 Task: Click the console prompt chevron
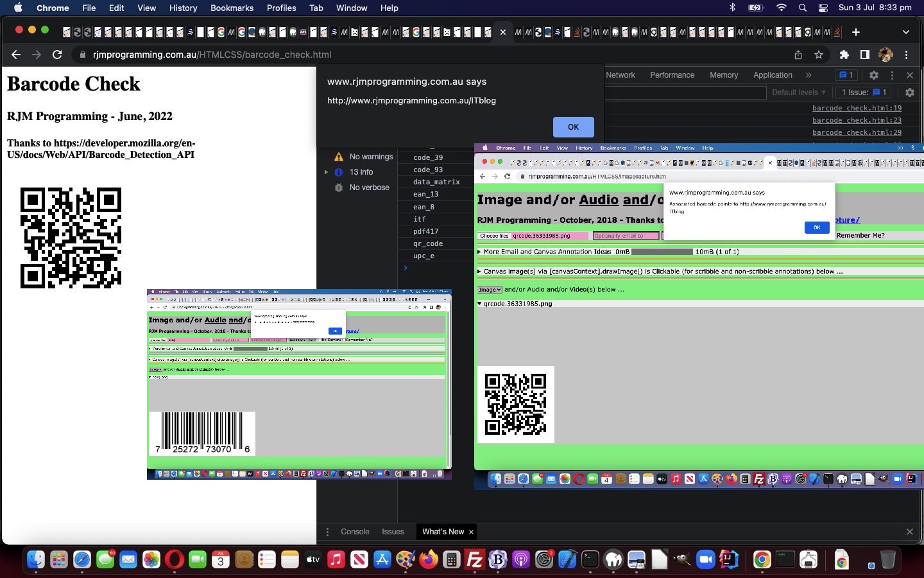[x=406, y=268]
